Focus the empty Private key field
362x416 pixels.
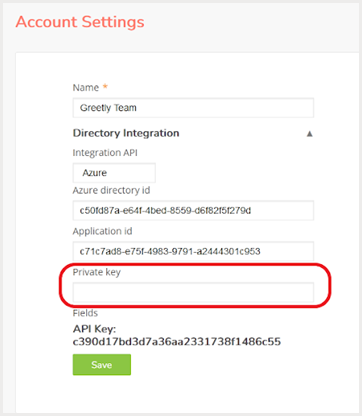pyautogui.click(x=193, y=292)
